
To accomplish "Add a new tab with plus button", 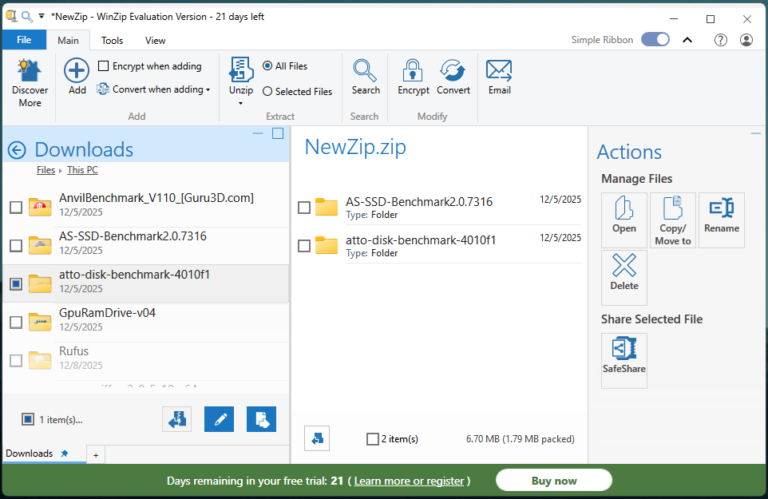I will point(96,455).
